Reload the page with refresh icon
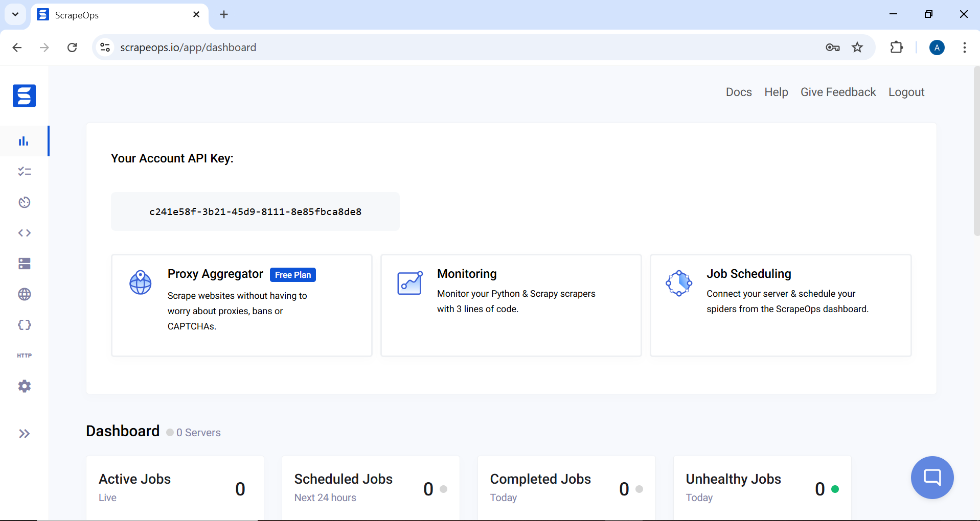The image size is (980, 521). [72, 48]
